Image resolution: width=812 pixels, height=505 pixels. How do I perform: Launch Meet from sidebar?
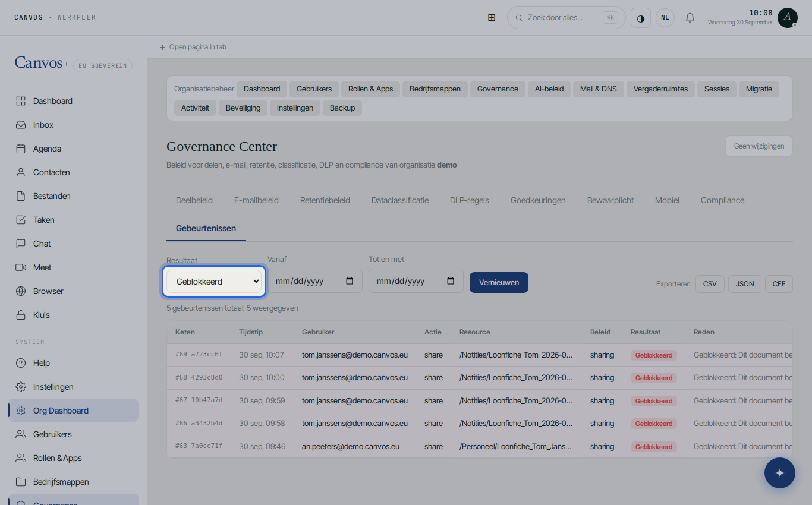click(74, 267)
